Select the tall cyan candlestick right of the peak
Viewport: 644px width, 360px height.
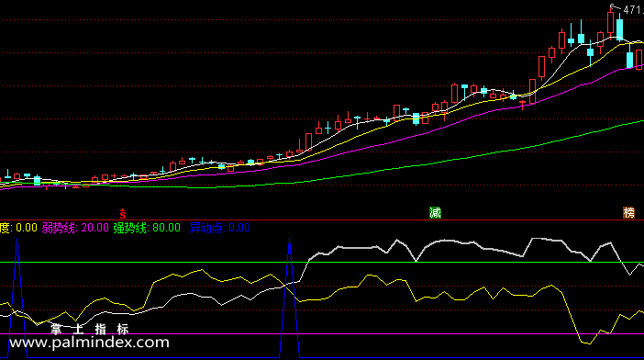click(x=619, y=28)
